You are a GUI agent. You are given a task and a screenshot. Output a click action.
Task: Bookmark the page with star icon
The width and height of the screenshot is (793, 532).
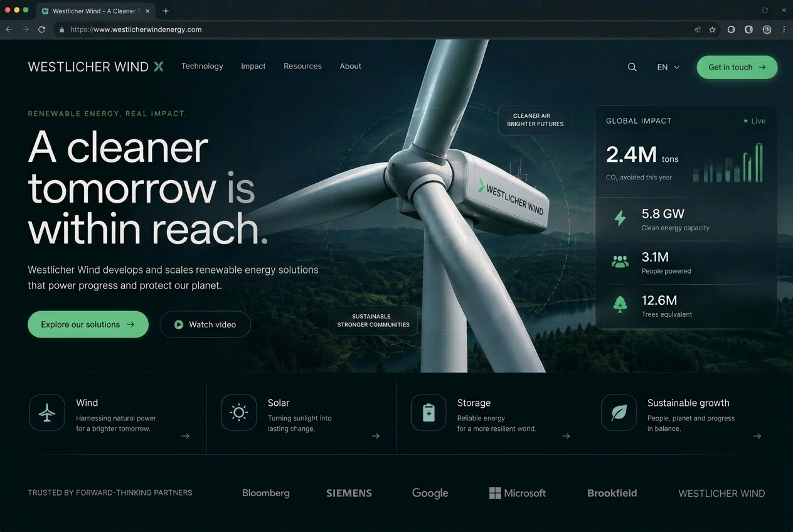tap(712, 29)
